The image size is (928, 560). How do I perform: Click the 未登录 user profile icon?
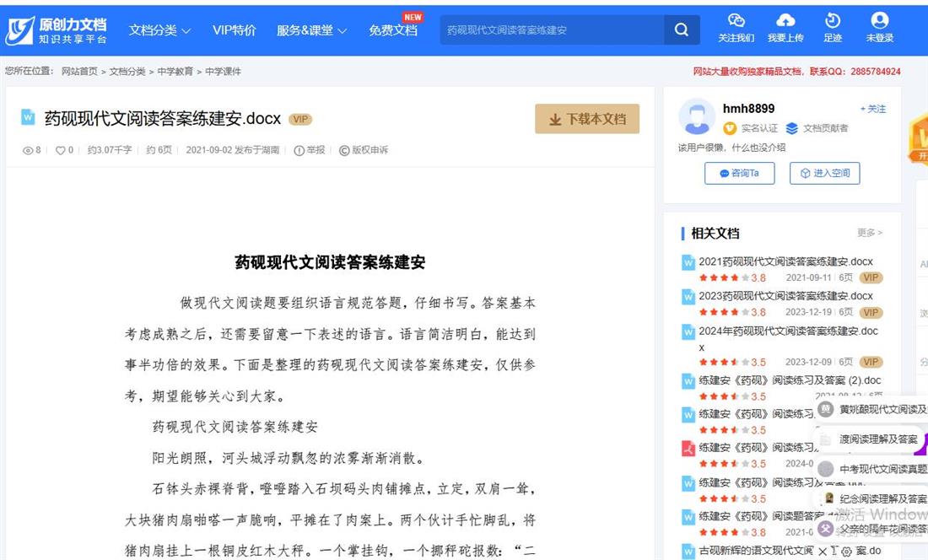click(x=880, y=21)
